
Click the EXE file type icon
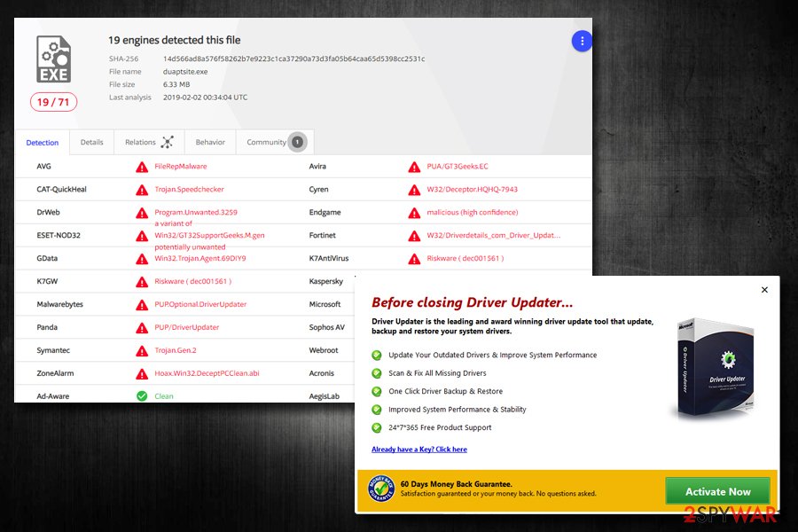[53, 59]
